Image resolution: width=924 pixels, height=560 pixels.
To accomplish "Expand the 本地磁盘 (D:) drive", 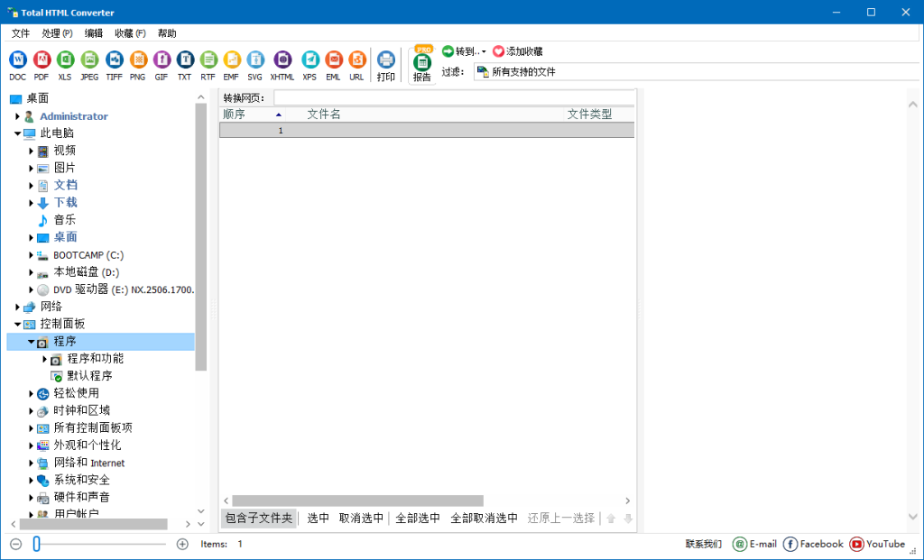I will pos(32,272).
